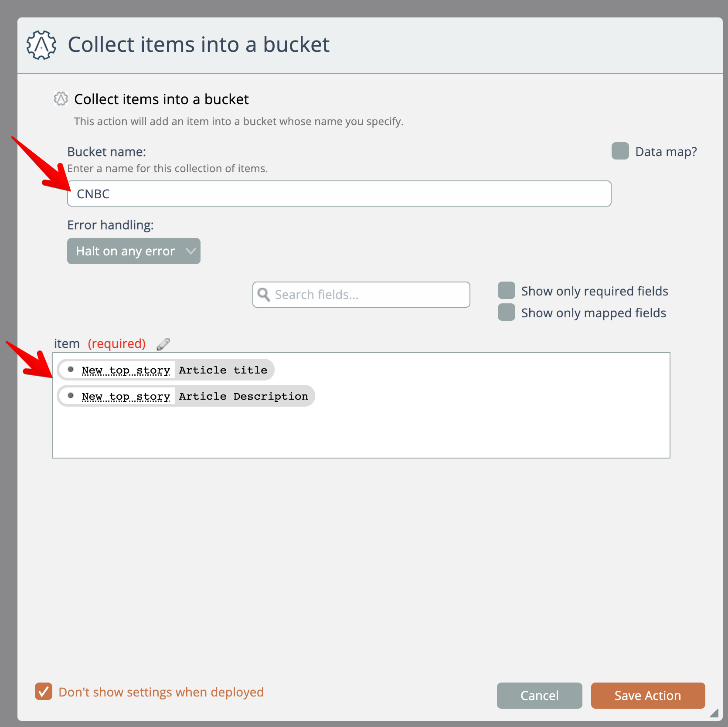
Task: Toggle Show only mapped fields
Action: (x=507, y=313)
